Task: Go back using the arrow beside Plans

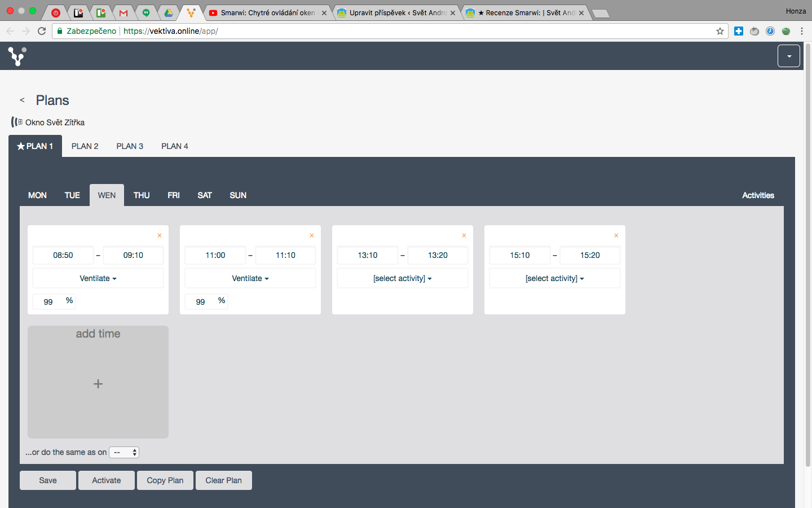Action: click(22, 100)
